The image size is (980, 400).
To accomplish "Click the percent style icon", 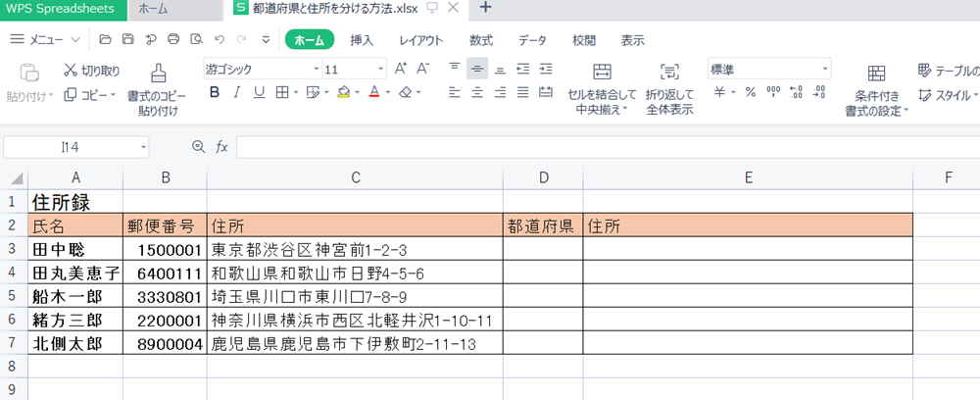I will (750, 92).
